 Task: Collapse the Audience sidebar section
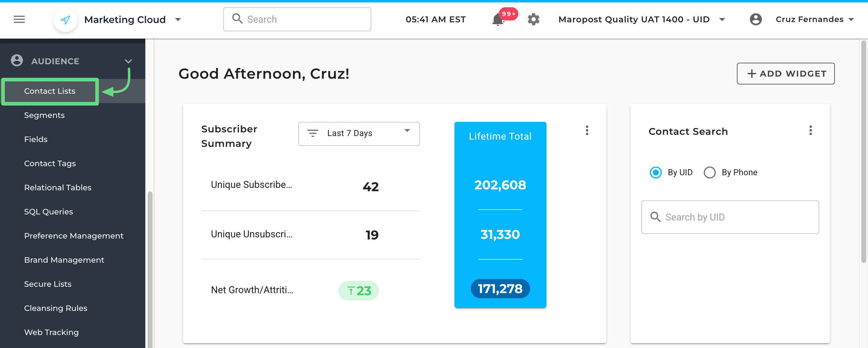tap(128, 61)
